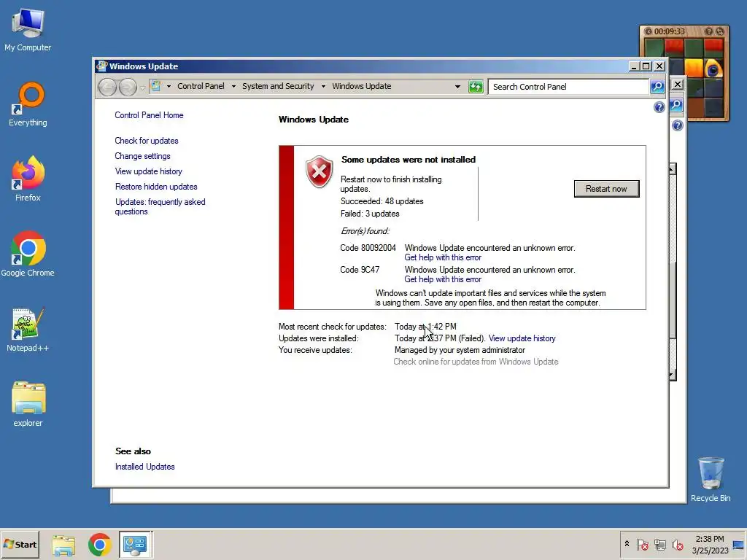Image resolution: width=747 pixels, height=560 pixels.
Task: Click the search icon in the background window
Action: click(676, 105)
